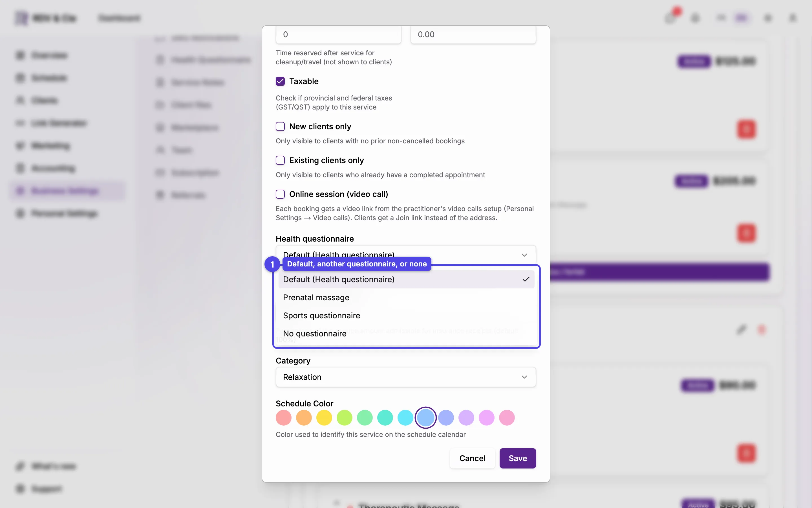Pick Sports questionnaire from the list
Screen dimensions: 812x508
pyautogui.click(x=406, y=316)
